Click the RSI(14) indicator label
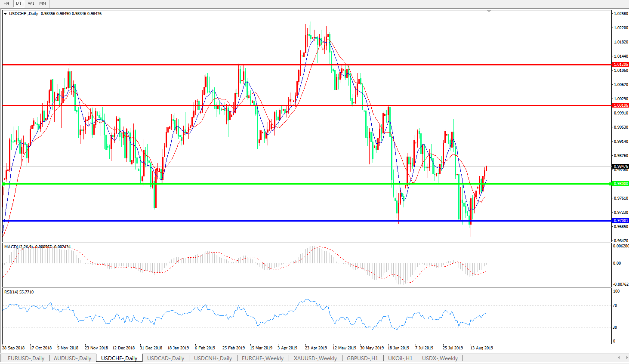This screenshot has height=364, width=629. click(x=12, y=292)
